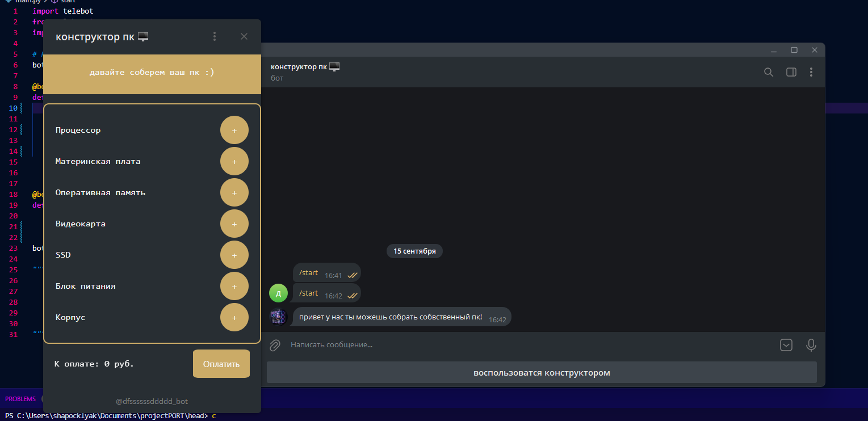
Task: Select the first /start message at 16:41
Action: 327,272
